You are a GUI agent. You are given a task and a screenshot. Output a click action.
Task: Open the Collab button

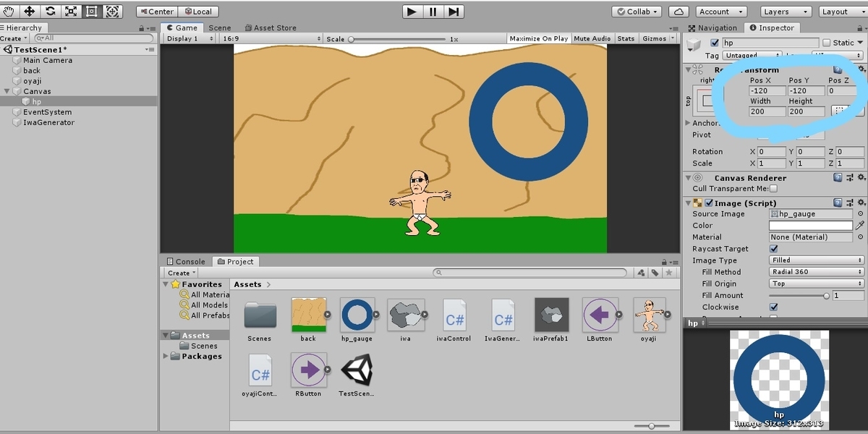tap(637, 12)
